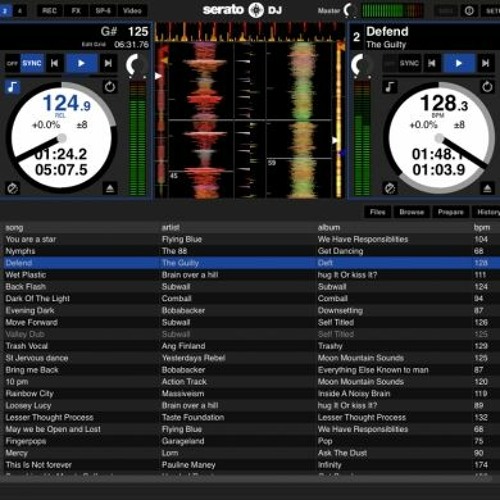Click the artist Taste Foundation

tap(193, 417)
